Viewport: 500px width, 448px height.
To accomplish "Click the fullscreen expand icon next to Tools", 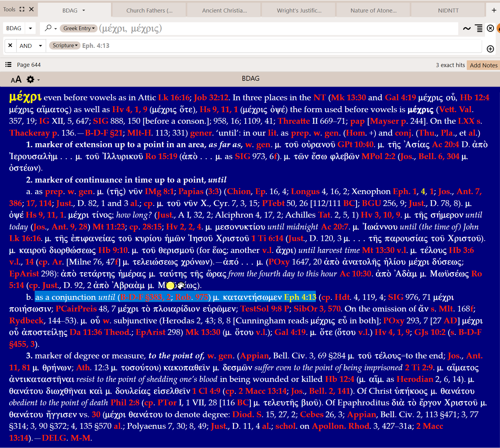I will 22,9.
